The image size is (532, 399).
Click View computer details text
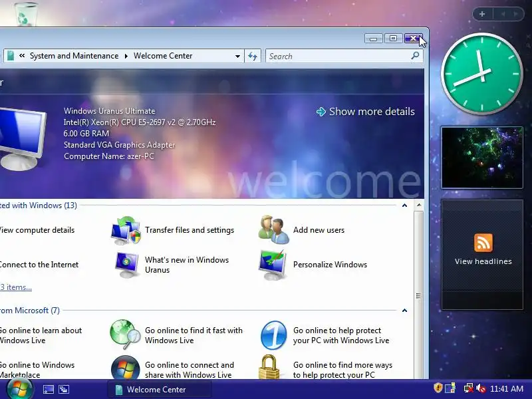coord(37,230)
